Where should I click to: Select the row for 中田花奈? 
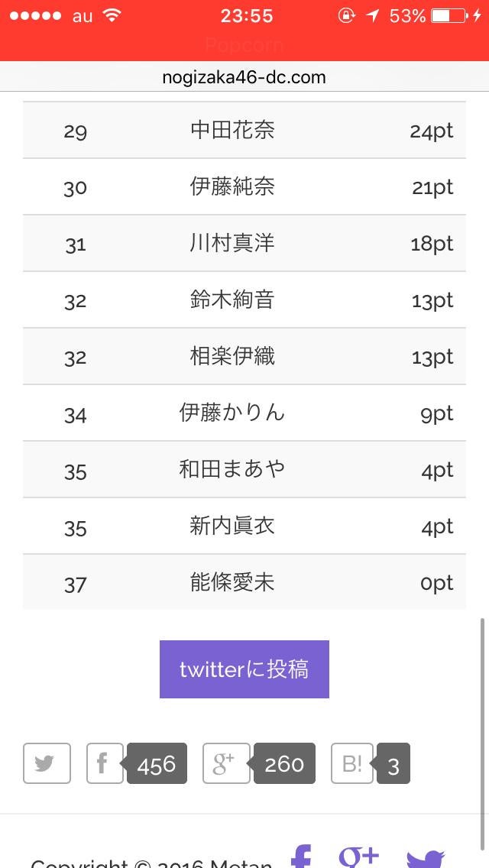pos(244,130)
